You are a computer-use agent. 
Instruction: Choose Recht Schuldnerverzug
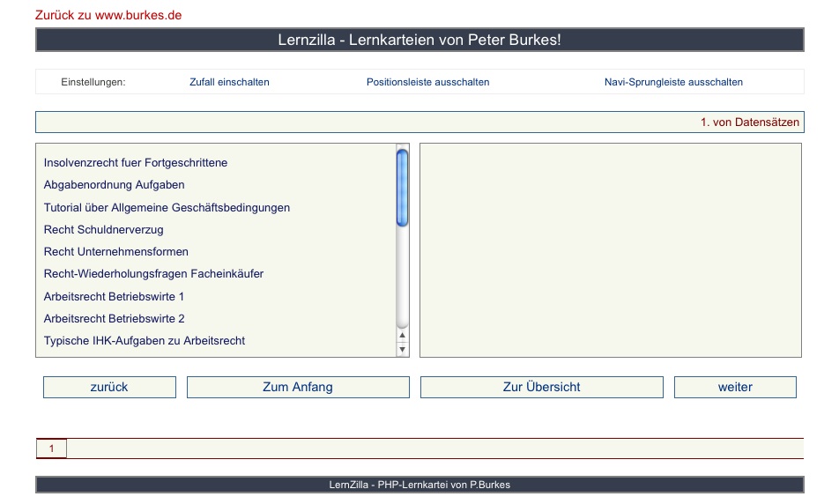104,229
